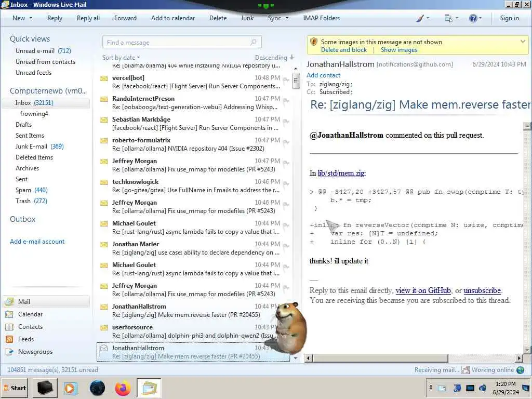The width and height of the screenshot is (532, 399).
Task: Click the reading pane scroll down arrow
Action: [x=527, y=350]
